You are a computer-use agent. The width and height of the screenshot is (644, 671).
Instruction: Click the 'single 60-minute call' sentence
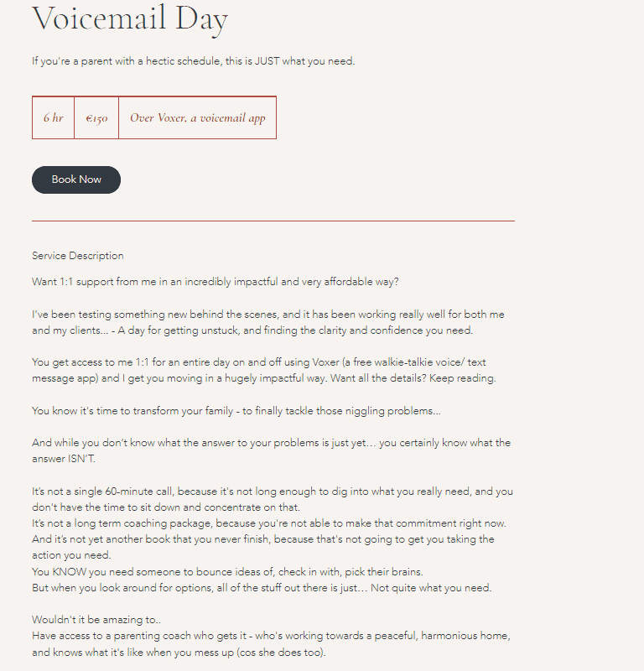click(x=273, y=499)
